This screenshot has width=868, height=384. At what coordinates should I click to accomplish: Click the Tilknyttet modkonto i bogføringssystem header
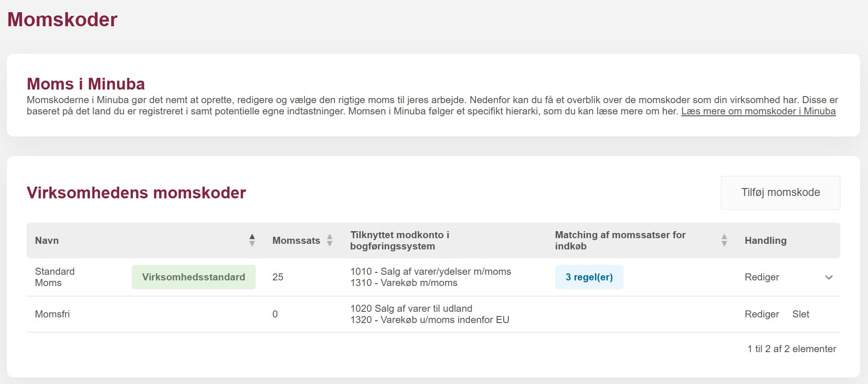[400, 241]
